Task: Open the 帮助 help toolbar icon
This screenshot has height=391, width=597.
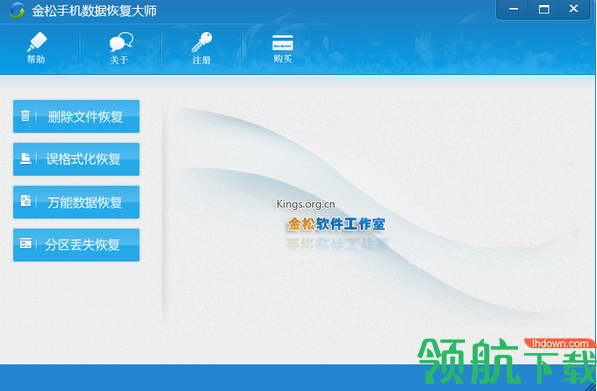Action: coord(37,48)
